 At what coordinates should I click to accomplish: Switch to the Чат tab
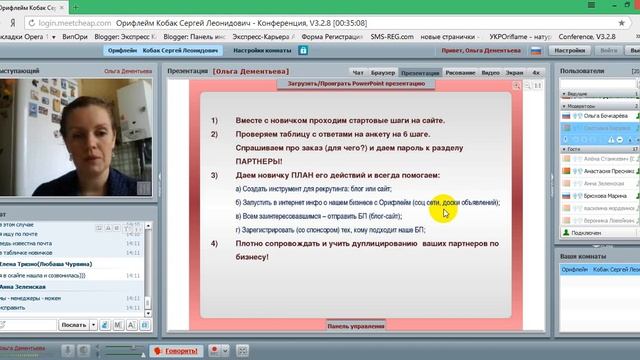358,73
